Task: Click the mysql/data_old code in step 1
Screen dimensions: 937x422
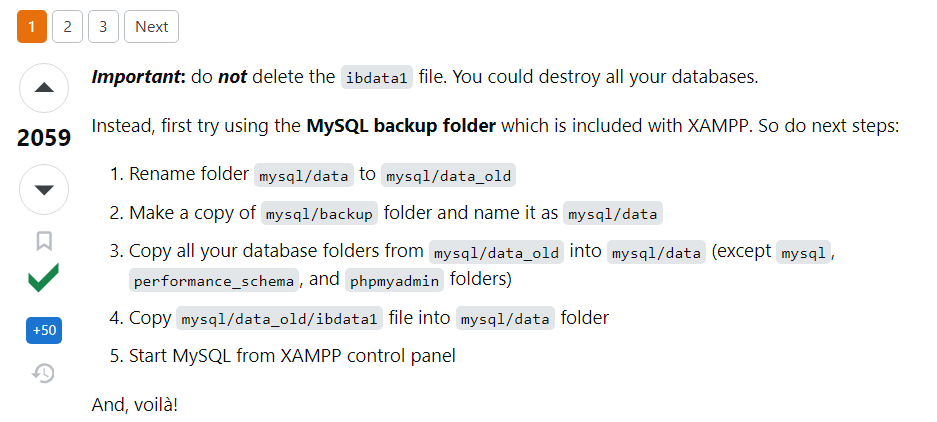Action: click(x=448, y=175)
